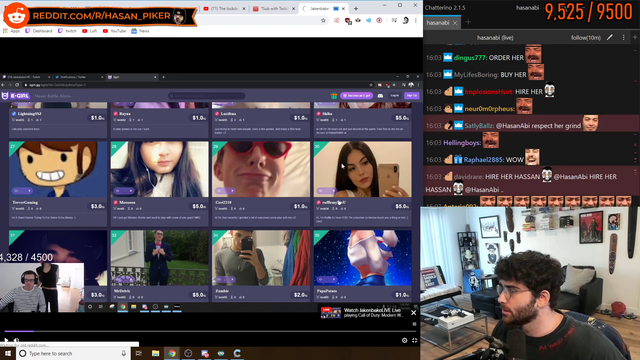Viewport: 640px width, 360px height.
Task: Click username ImplosionsHurt in chat
Action: click(489, 92)
